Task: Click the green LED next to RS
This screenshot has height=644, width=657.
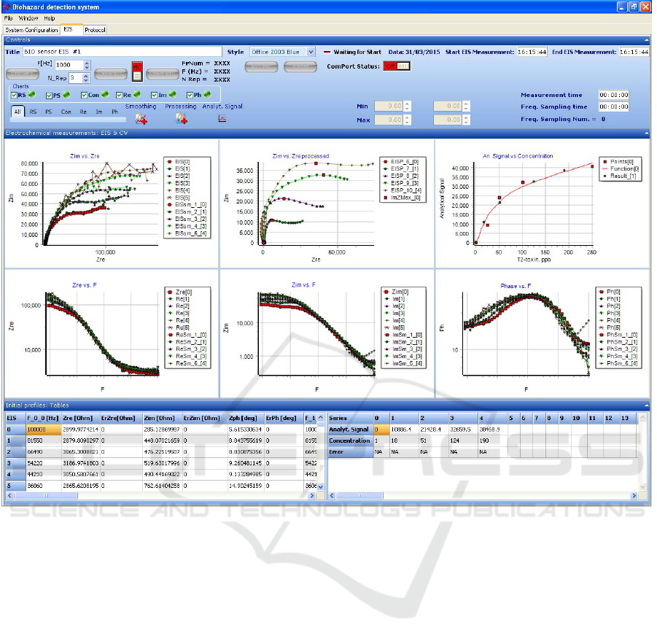Action: pyautogui.click(x=33, y=96)
